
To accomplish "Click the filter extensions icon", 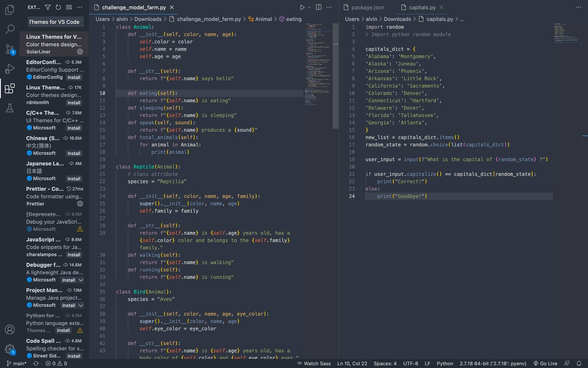I will coord(47,7).
